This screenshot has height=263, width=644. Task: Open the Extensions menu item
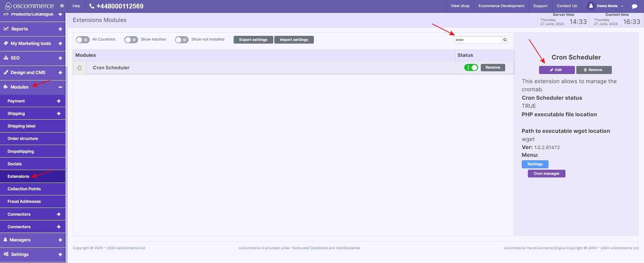click(x=18, y=176)
